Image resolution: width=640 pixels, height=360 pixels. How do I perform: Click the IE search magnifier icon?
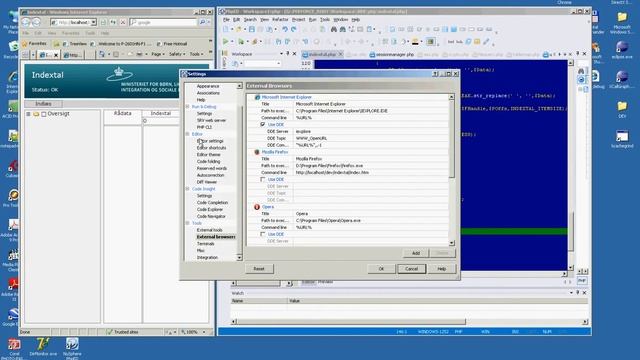202,22
